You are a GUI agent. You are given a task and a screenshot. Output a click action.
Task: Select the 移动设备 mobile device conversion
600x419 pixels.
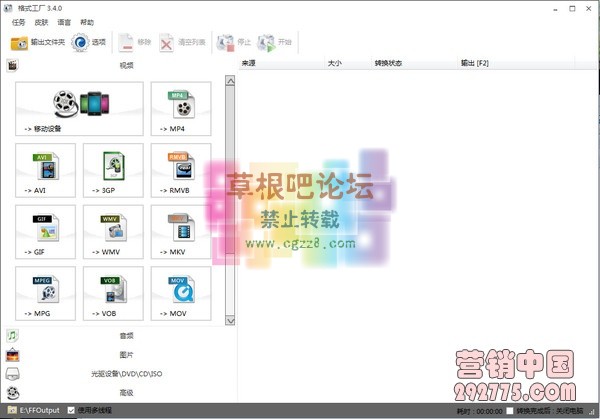pyautogui.click(x=79, y=109)
